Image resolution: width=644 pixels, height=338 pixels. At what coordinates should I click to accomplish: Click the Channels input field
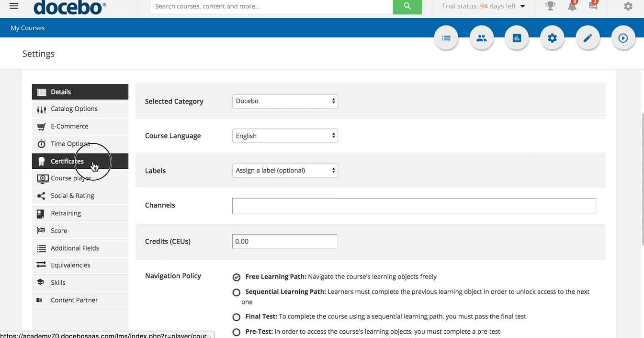414,206
